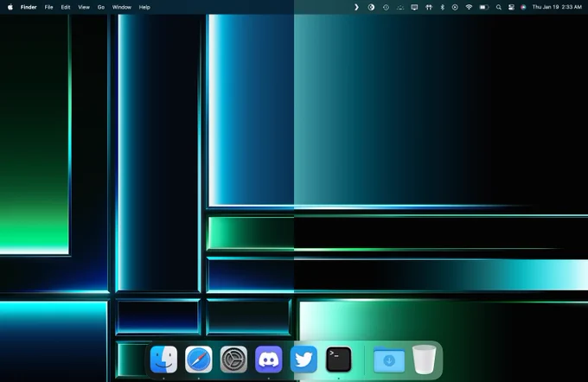Open the Edit menu

(66, 7)
